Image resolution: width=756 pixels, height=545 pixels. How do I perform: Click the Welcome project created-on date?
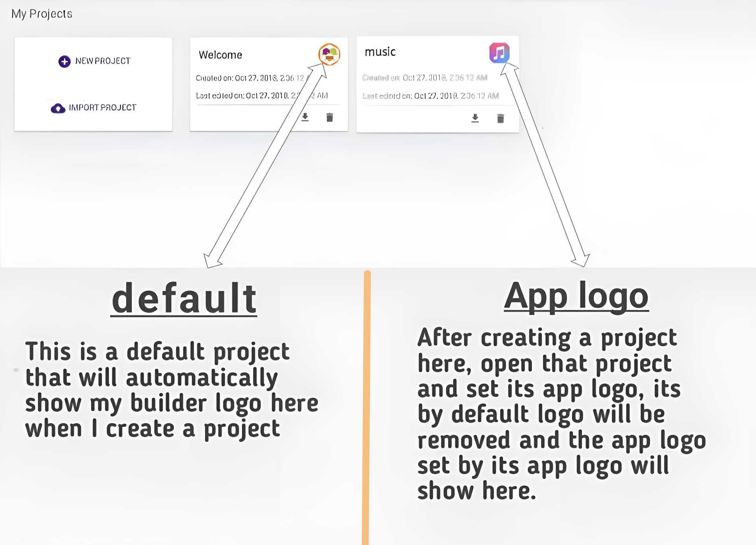point(252,78)
